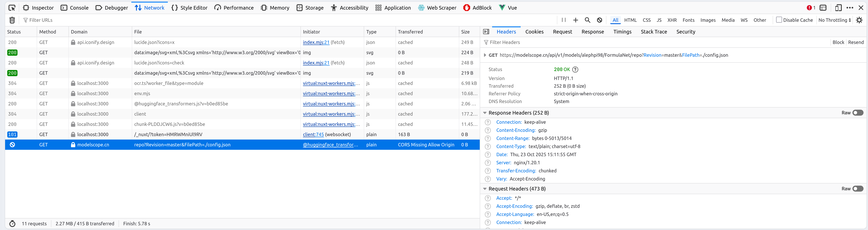This screenshot has height=230, width=868.
Task: Click the element picker icon
Action: click(x=12, y=8)
